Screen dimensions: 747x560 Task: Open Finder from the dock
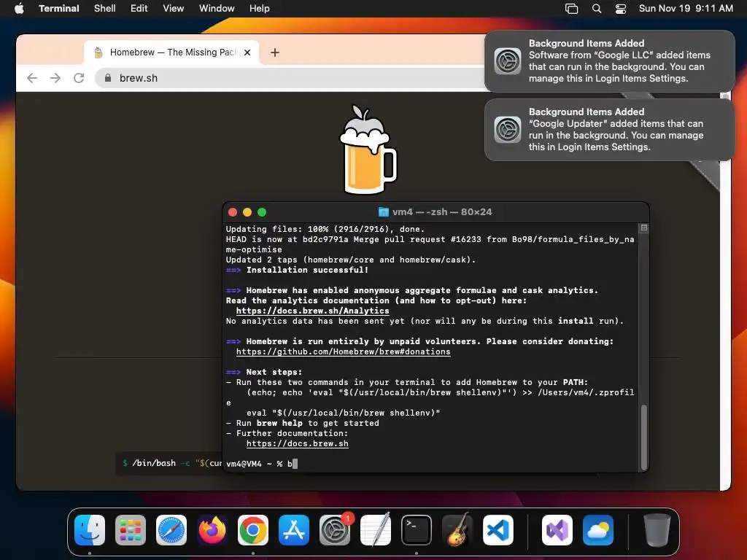90,530
